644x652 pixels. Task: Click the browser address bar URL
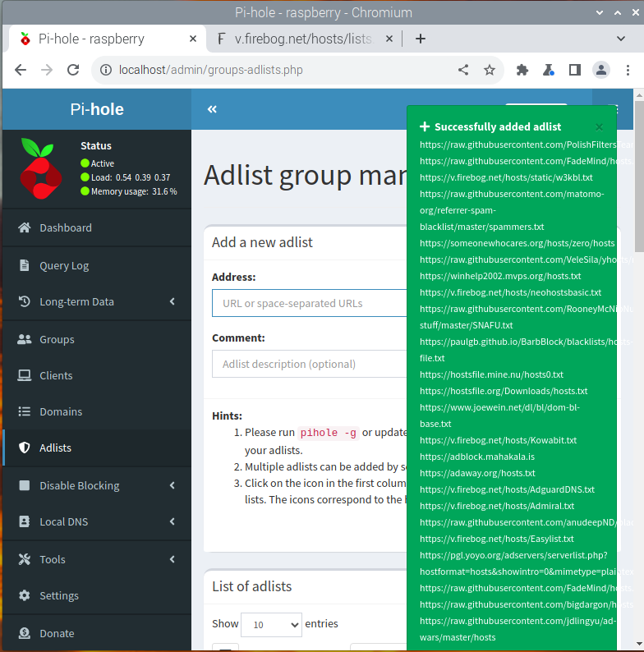(x=211, y=70)
